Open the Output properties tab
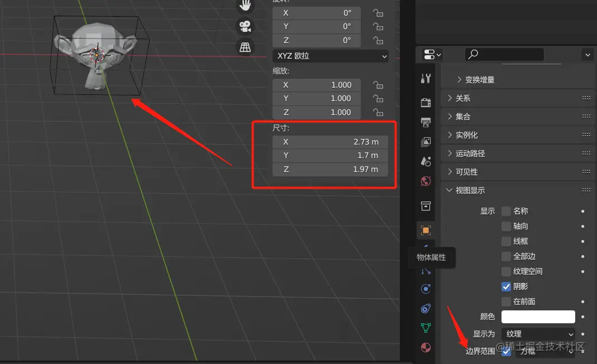The width and height of the screenshot is (597, 364). [x=426, y=122]
